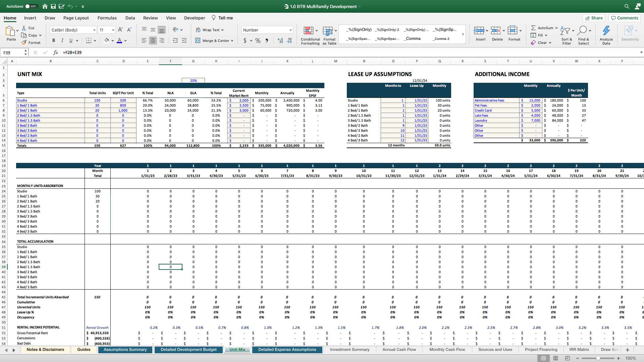Click the Name Box showing F39
The height and width of the screenshot is (362, 644).
click(13, 53)
